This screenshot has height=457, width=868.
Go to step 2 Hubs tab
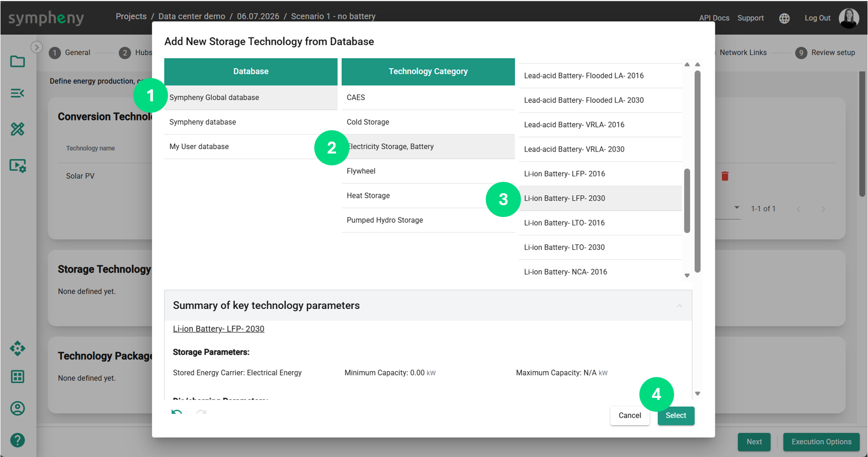coord(136,53)
